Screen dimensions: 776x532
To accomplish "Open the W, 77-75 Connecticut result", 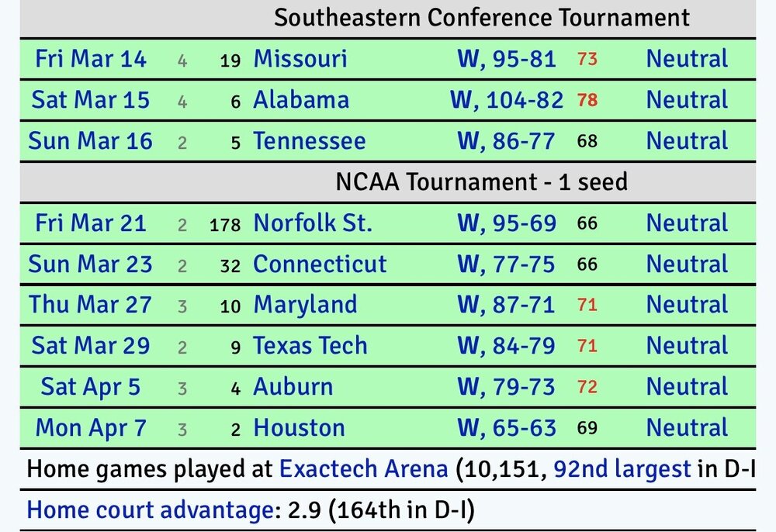I will point(506,264).
